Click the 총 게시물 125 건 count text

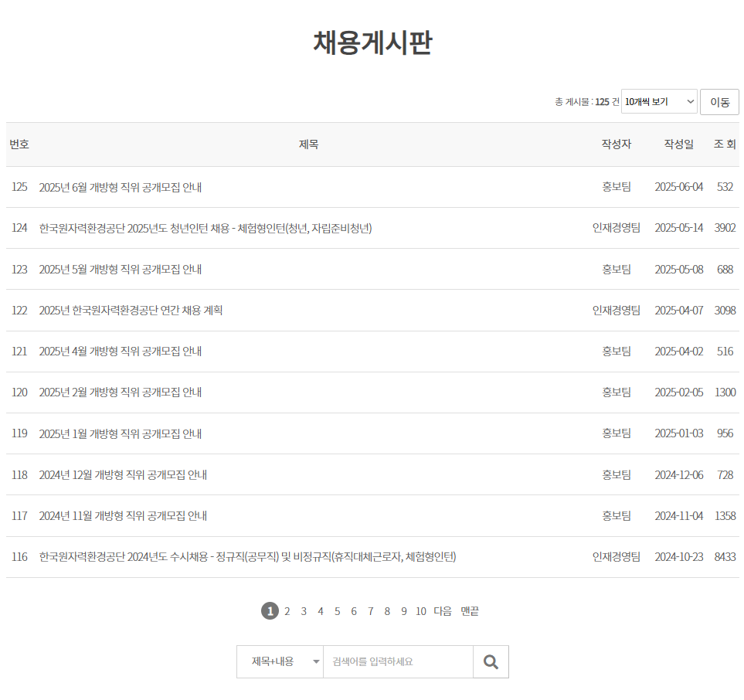coord(587,102)
